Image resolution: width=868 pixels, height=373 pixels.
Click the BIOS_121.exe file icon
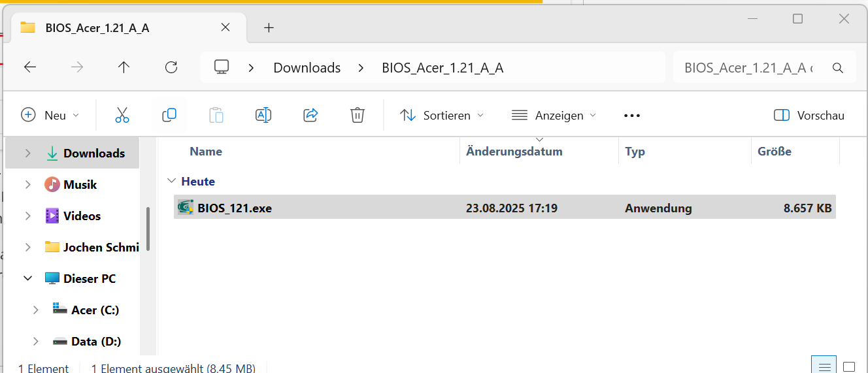click(x=185, y=208)
